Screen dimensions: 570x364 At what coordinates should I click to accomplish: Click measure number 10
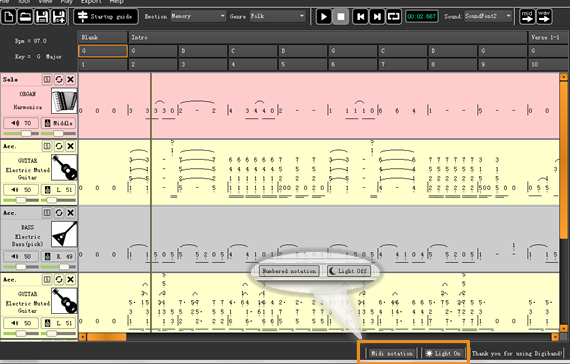[x=549, y=64]
